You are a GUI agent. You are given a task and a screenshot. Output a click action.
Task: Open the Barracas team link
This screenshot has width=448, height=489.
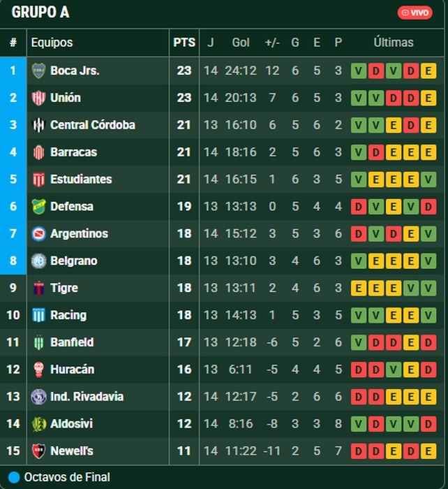click(x=73, y=152)
